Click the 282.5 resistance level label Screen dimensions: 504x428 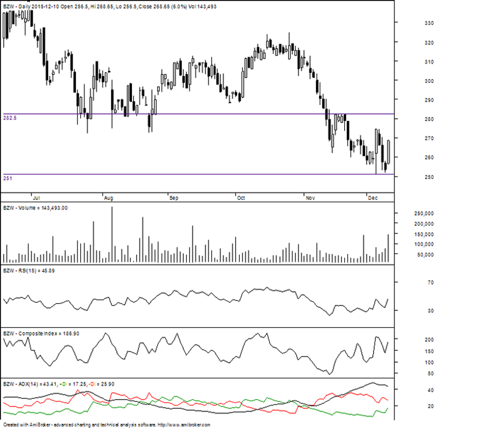(10, 117)
